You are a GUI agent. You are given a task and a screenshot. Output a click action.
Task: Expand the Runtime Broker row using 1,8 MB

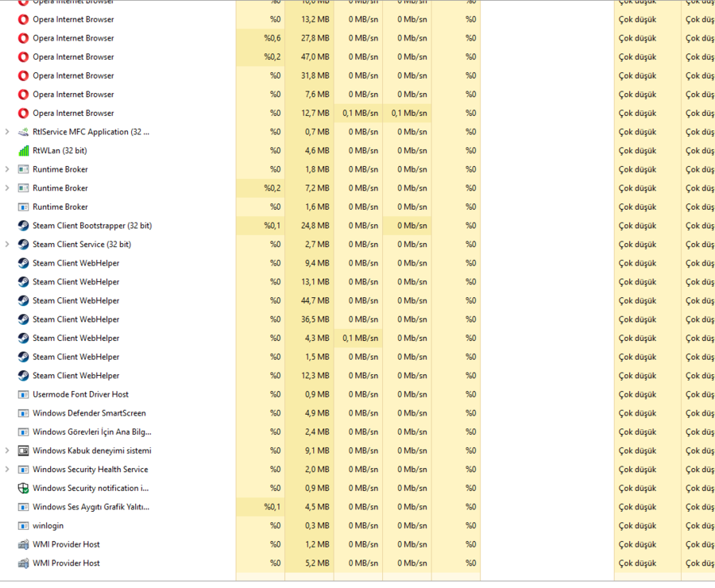coord(7,169)
